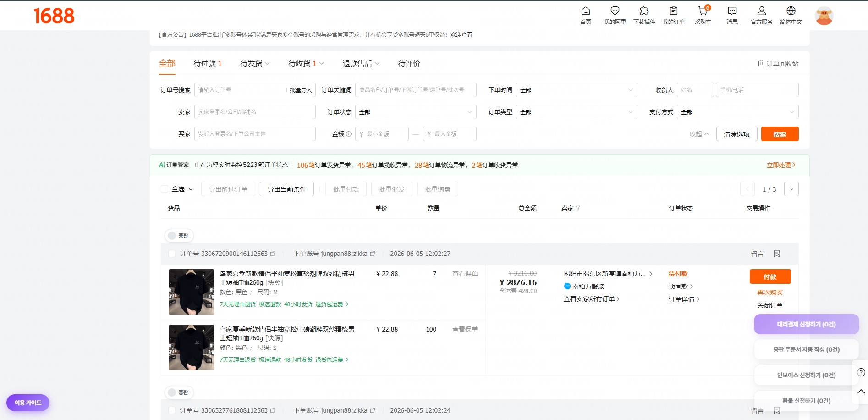
Task: Open the 首页 home icon
Action: (585, 11)
